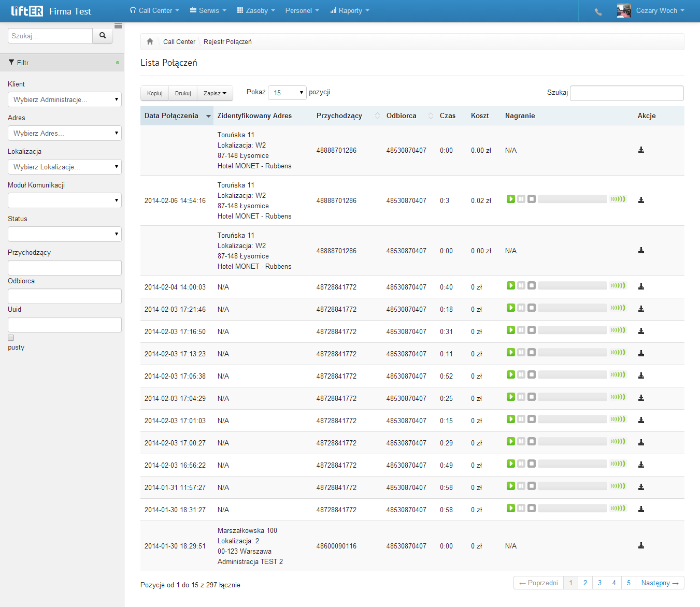Viewport: 700px width, 607px height.
Task: Click the Przychodzący filter input field
Action: click(x=65, y=268)
